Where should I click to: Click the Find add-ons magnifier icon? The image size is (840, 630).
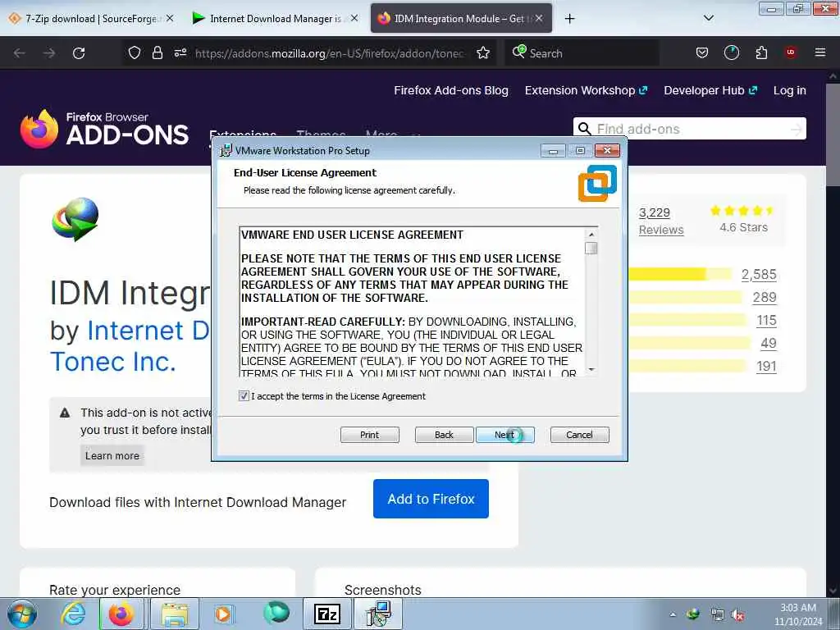click(x=585, y=129)
